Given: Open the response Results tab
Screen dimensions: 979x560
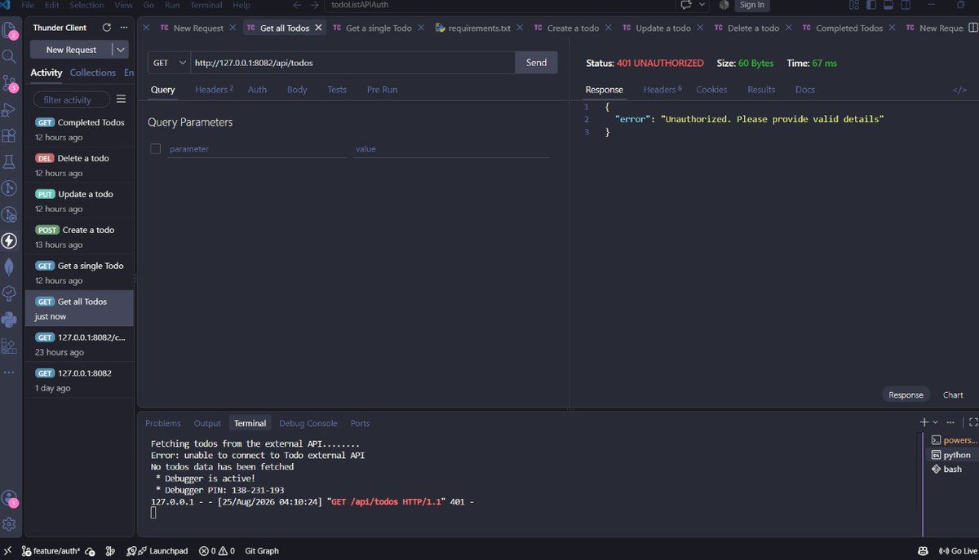Looking at the screenshot, I should pyautogui.click(x=761, y=90).
